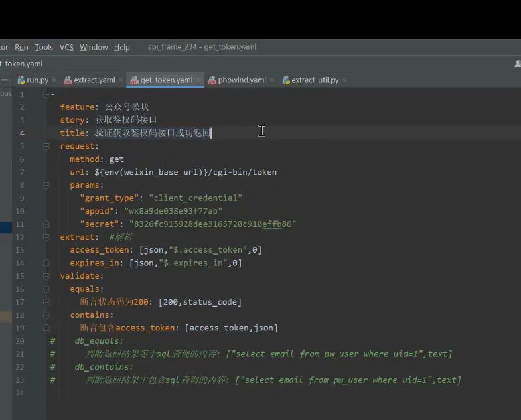Viewport: 521px width, 420px height.
Task: Place cursor on the feature key
Action: click(x=77, y=107)
